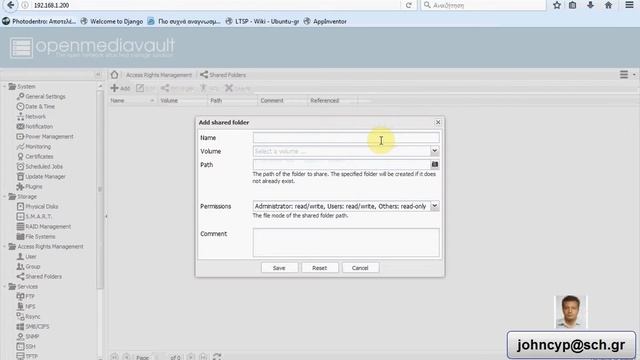Viewport: 640px width, 360px height.
Task: Collapse the sidebar panel arrow
Action: point(98,75)
